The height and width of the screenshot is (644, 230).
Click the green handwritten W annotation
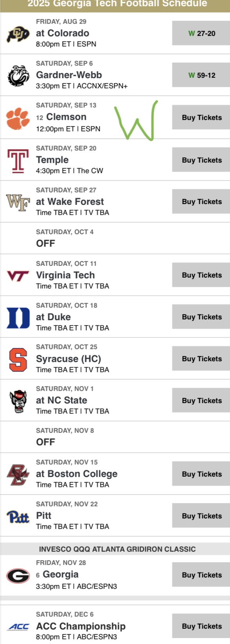coord(136,120)
